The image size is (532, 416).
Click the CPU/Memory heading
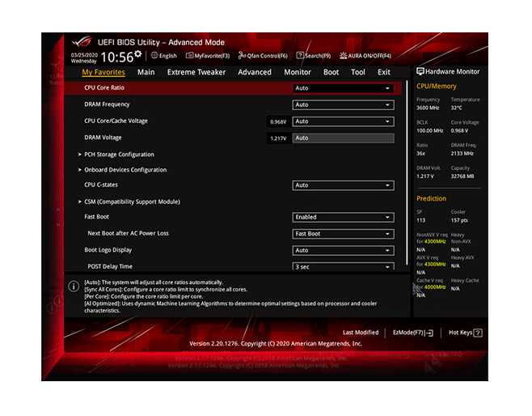pos(437,87)
